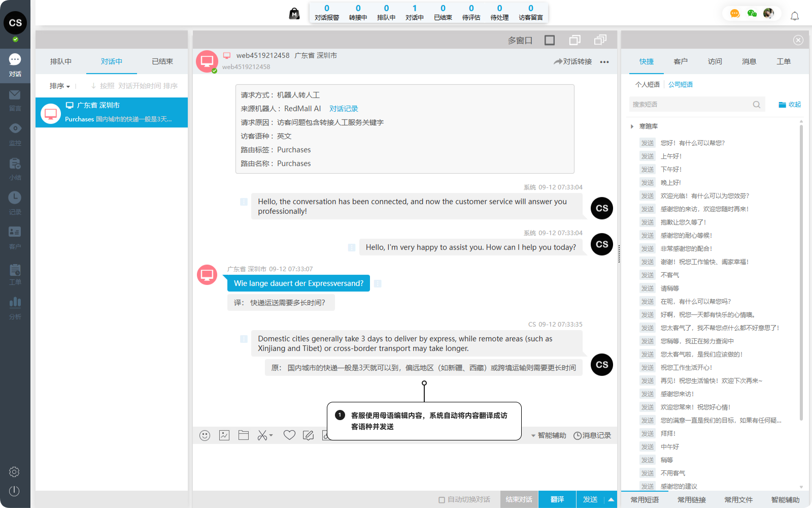Open the send options arrow next to 发送

point(611,499)
